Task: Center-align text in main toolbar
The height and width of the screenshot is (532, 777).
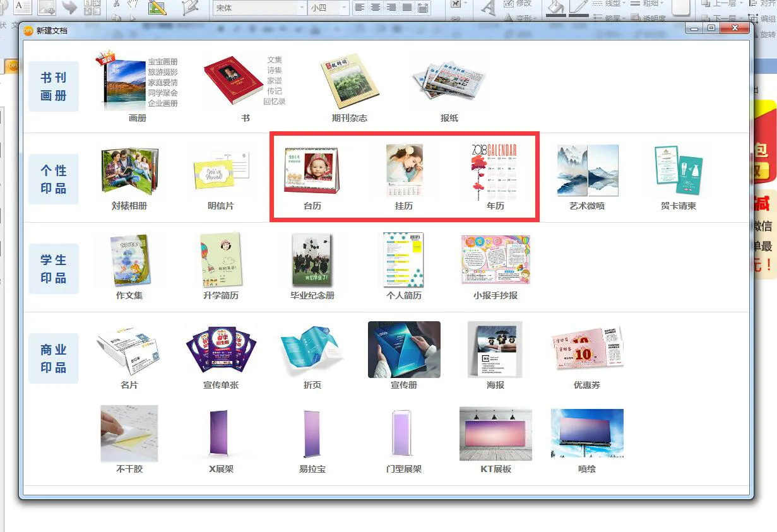Action: (x=376, y=8)
